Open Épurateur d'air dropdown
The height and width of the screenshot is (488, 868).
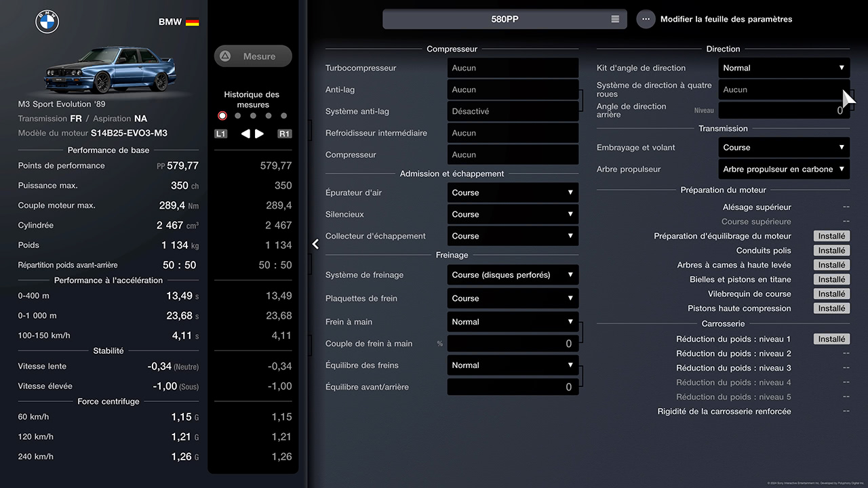click(x=513, y=192)
